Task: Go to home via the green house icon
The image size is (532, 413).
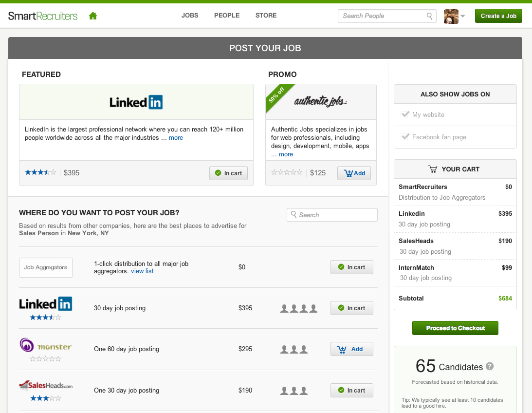Action: pyautogui.click(x=93, y=16)
